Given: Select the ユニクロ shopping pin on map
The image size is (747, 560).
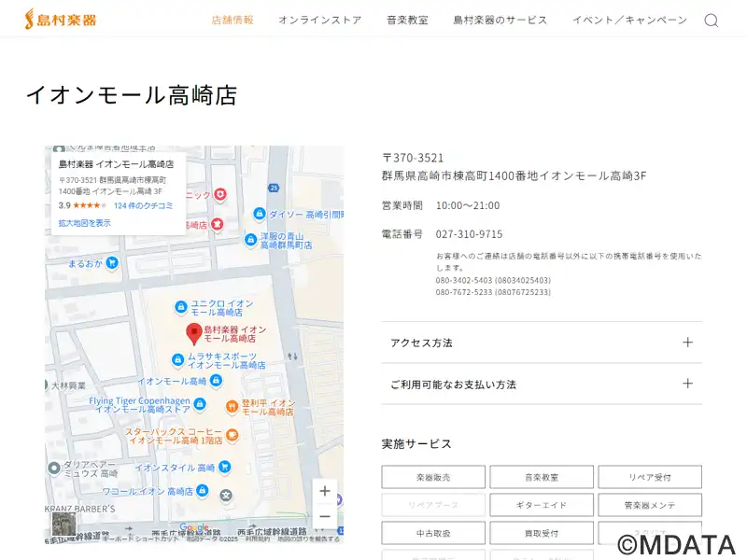Looking at the screenshot, I should click(x=180, y=307).
